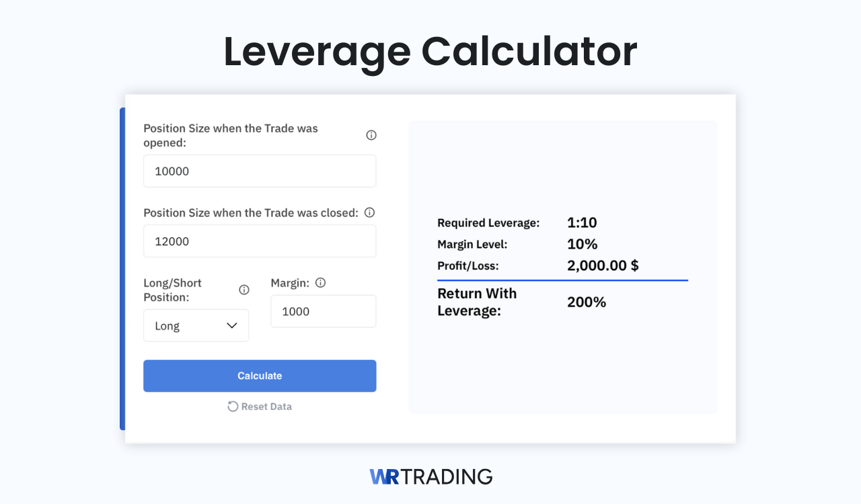Viewport: 861px width, 504px height.
Task: Click the Margin Level value 10%
Action: 582,244
